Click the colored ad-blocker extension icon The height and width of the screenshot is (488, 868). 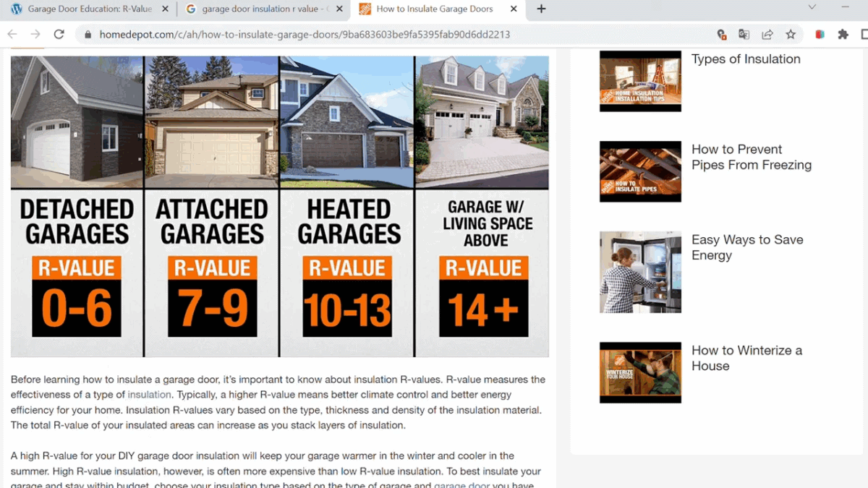click(x=820, y=34)
